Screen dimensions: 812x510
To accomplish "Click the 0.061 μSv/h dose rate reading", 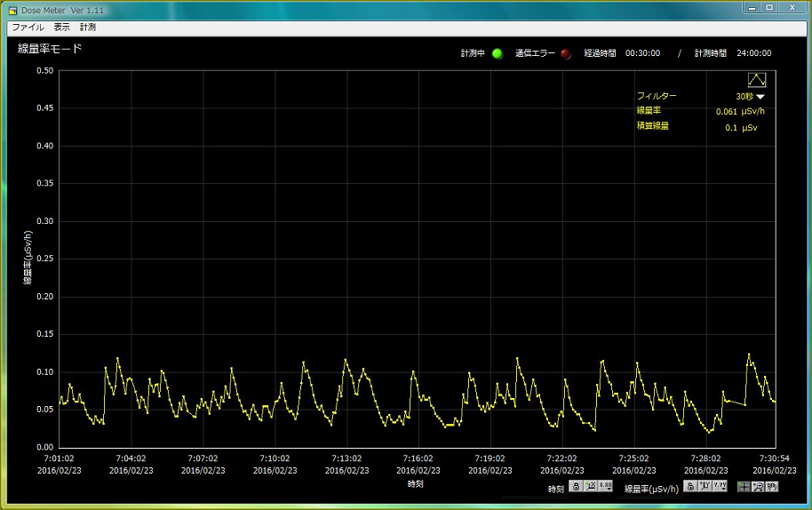I will click(739, 112).
